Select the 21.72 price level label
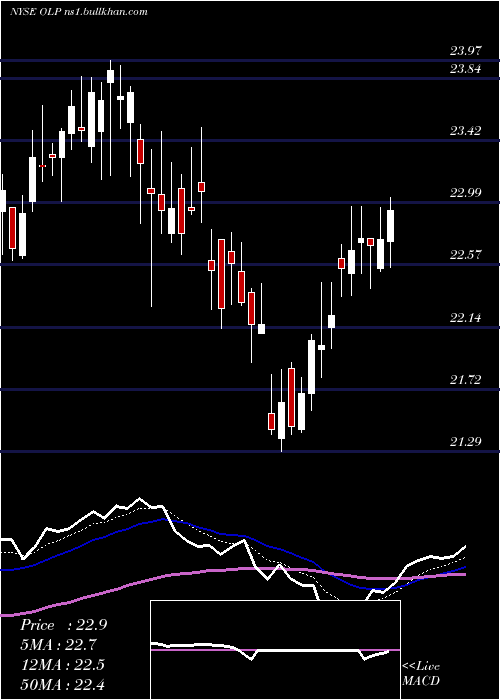The height and width of the screenshot is (700, 500). click(x=466, y=380)
